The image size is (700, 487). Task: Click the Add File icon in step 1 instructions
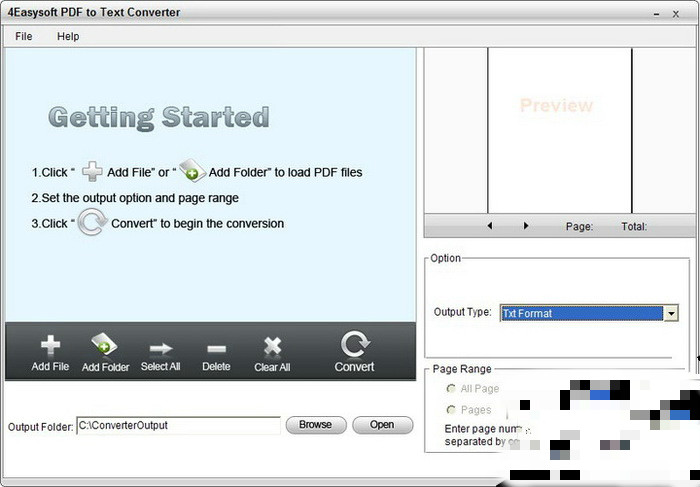(92, 171)
